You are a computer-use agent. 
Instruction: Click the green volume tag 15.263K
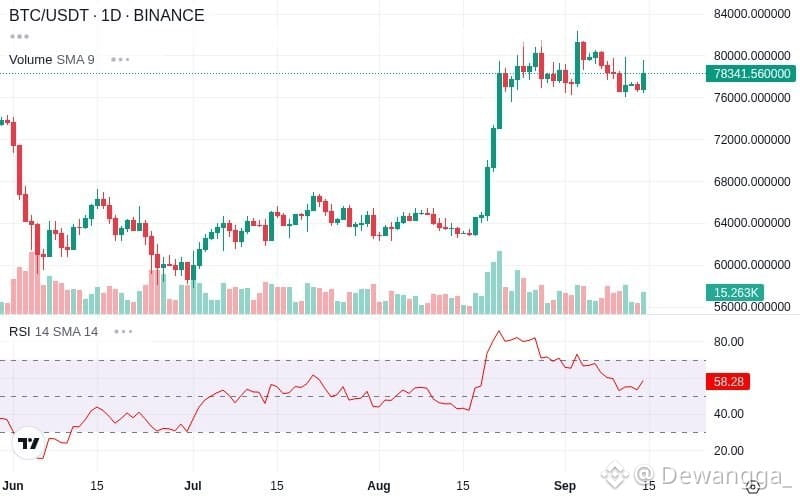[x=735, y=292]
